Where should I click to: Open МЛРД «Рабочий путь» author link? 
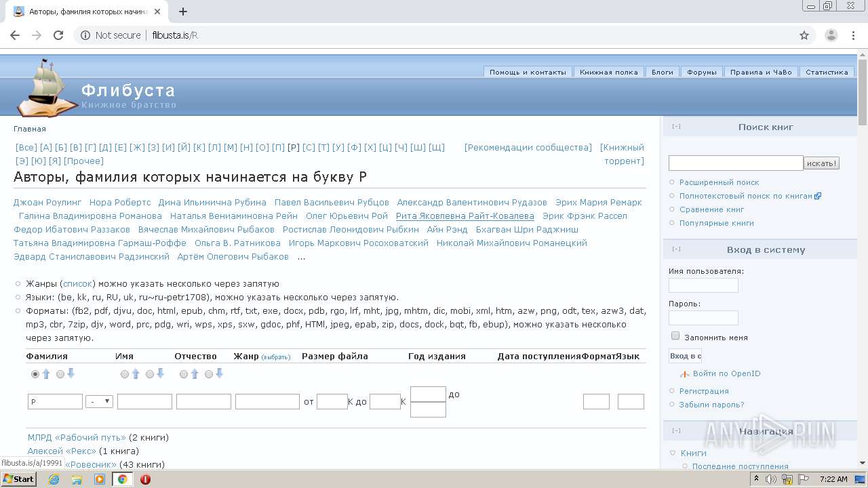tap(77, 438)
